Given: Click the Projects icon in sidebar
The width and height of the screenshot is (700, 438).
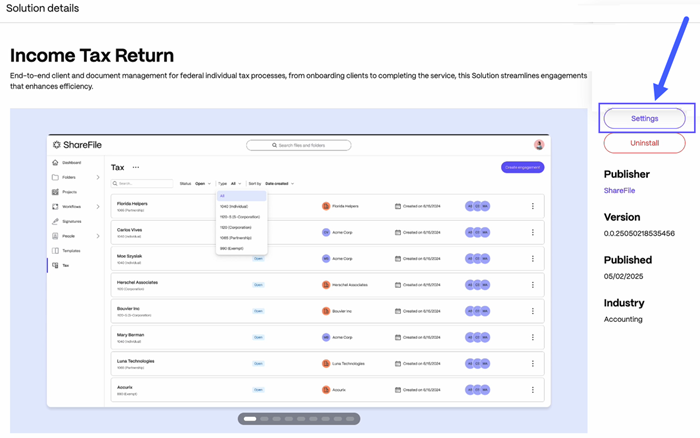Looking at the screenshot, I should click(56, 192).
